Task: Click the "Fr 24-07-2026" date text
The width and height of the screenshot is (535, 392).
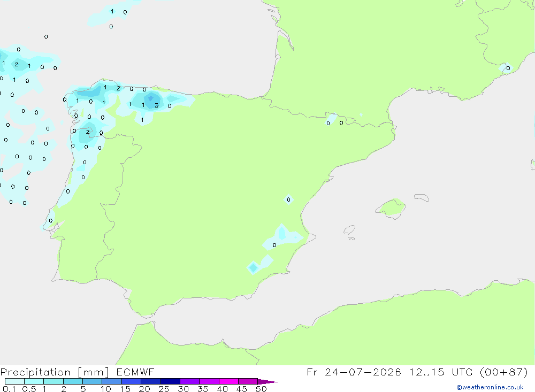Action: pyautogui.click(x=354, y=372)
